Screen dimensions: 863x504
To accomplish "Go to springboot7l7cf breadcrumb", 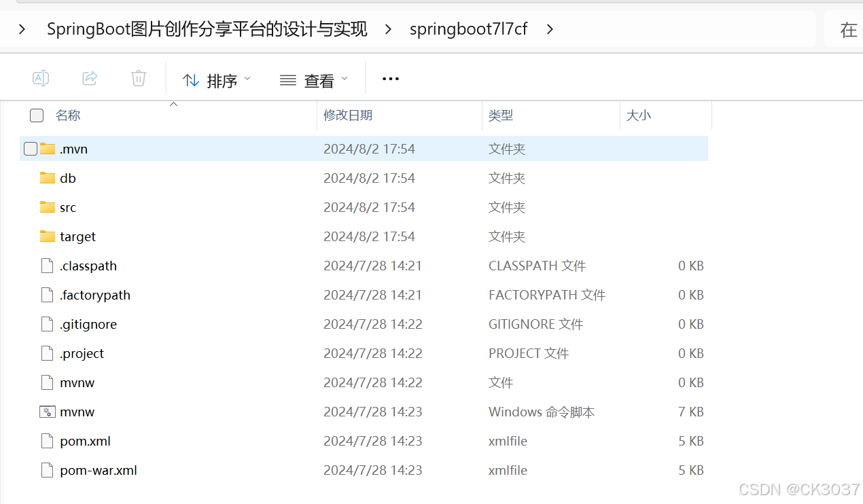I will (469, 29).
